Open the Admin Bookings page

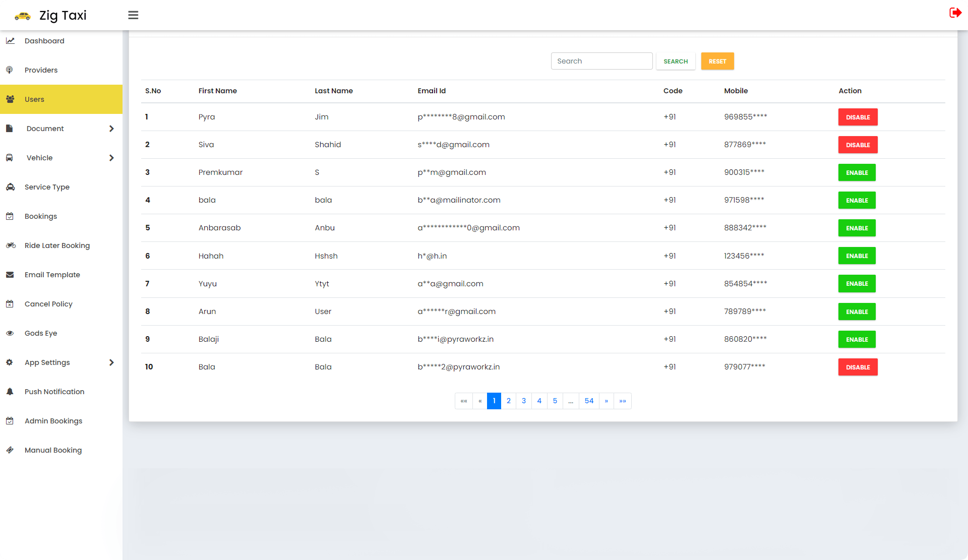pos(61,421)
